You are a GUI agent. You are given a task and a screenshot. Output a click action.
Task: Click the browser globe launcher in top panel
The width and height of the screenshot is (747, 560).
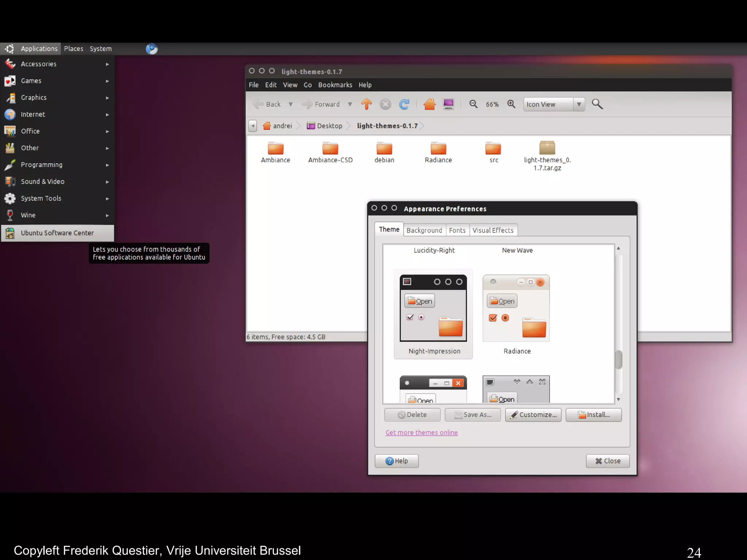(x=152, y=49)
